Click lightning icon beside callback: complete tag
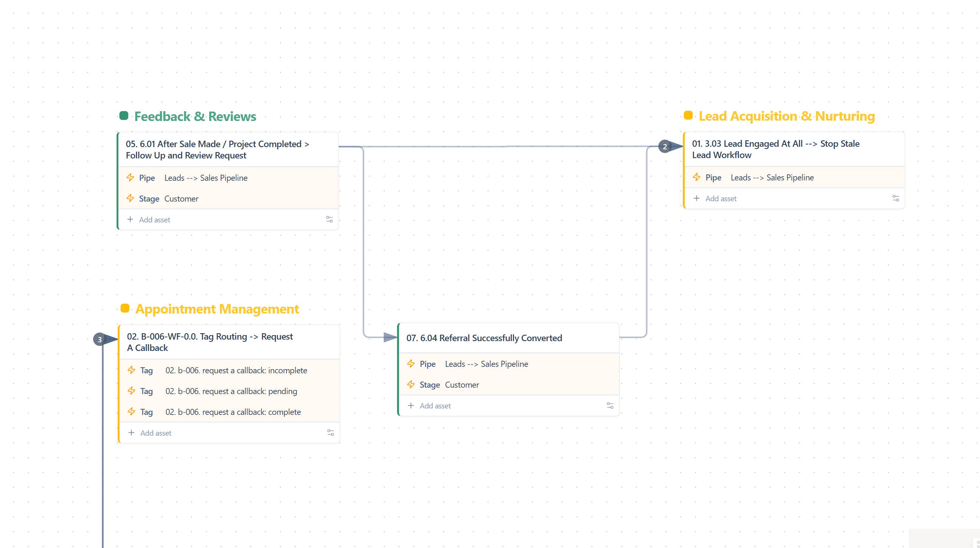The width and height of the screenshot is (980, 548). [x=132, y=411]
